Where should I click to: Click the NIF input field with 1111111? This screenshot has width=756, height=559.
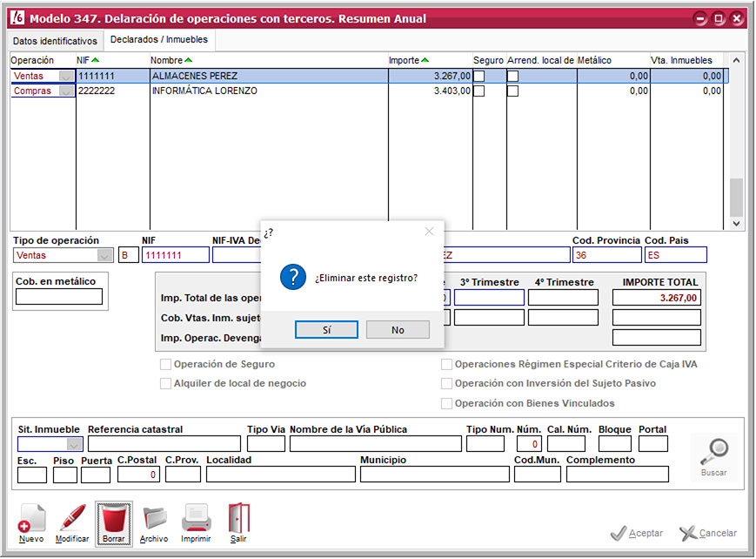(x=176, y=255)
